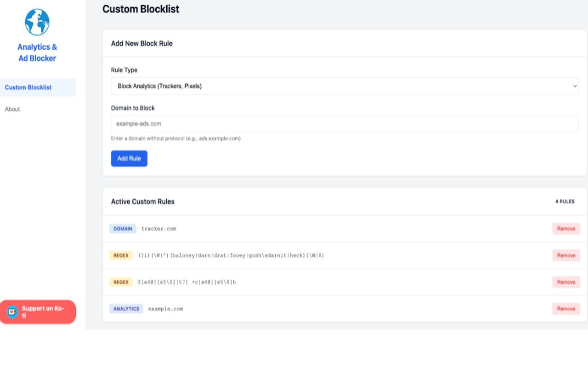Click the REGEX badge beside the f[a4@] rule
Screen dimensions: 588x368
click(x=121, y=282)
